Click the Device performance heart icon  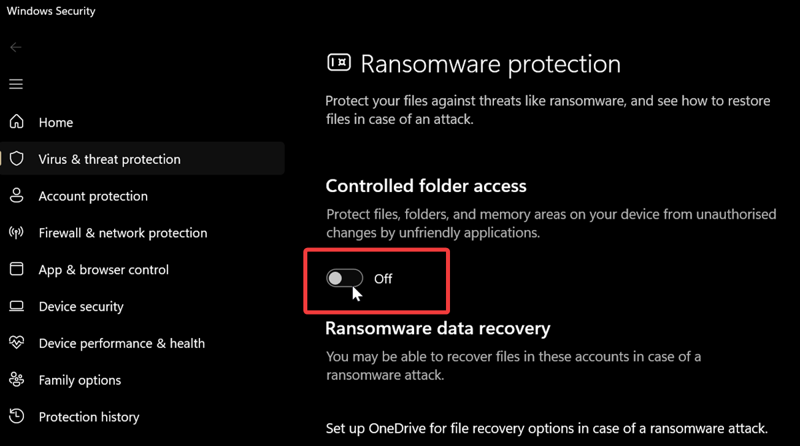(x=16, y=343)
